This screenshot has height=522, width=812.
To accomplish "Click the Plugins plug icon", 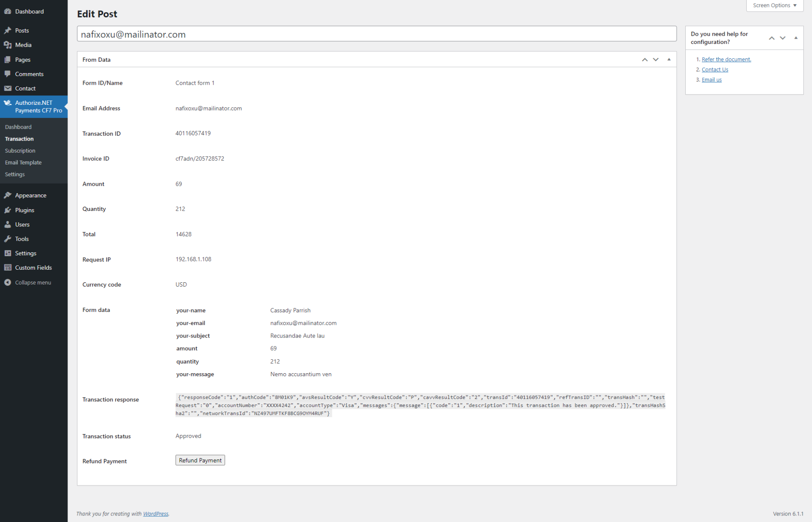I will [8, 210].
